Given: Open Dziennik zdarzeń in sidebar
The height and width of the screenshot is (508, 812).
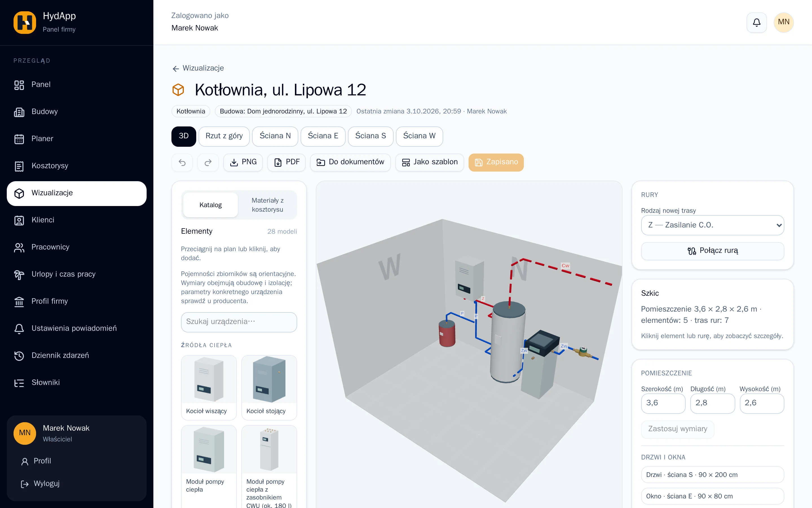Looking at the screenshot, I should [76, 356].
